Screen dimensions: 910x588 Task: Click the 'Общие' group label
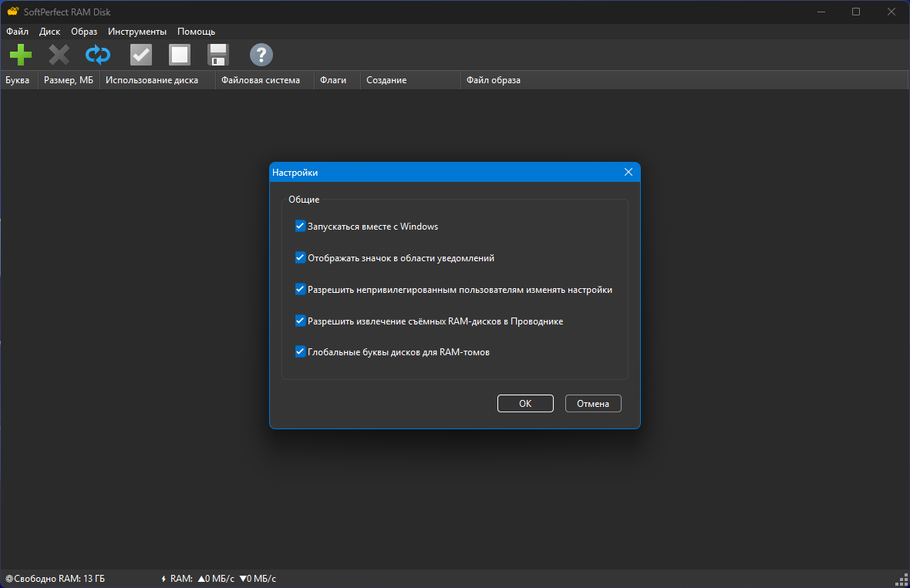coord(304,200)
